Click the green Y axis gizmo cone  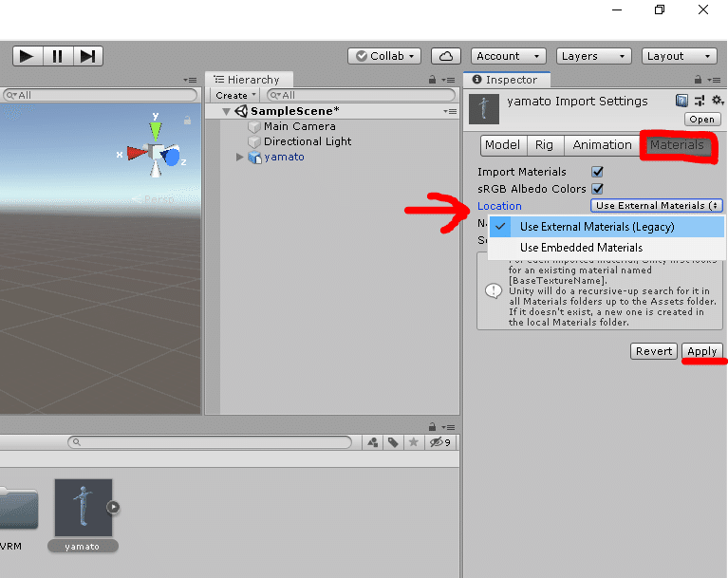coord(156,130)
